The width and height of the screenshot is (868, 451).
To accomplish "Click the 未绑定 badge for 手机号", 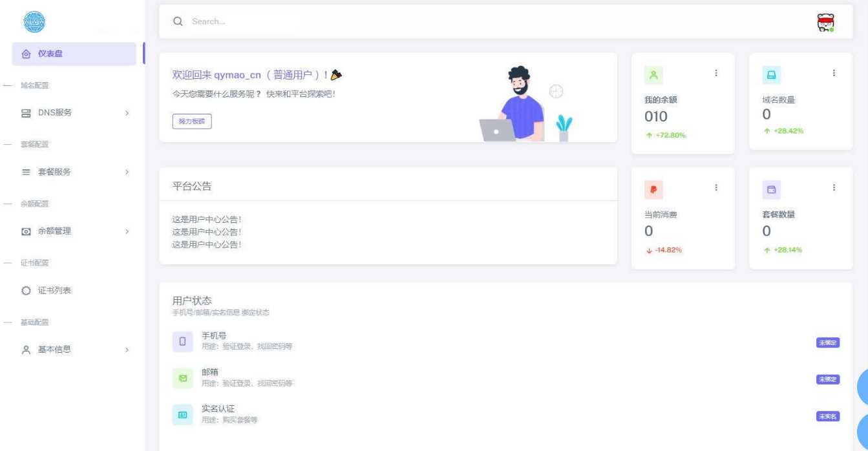I will (828, 342).
